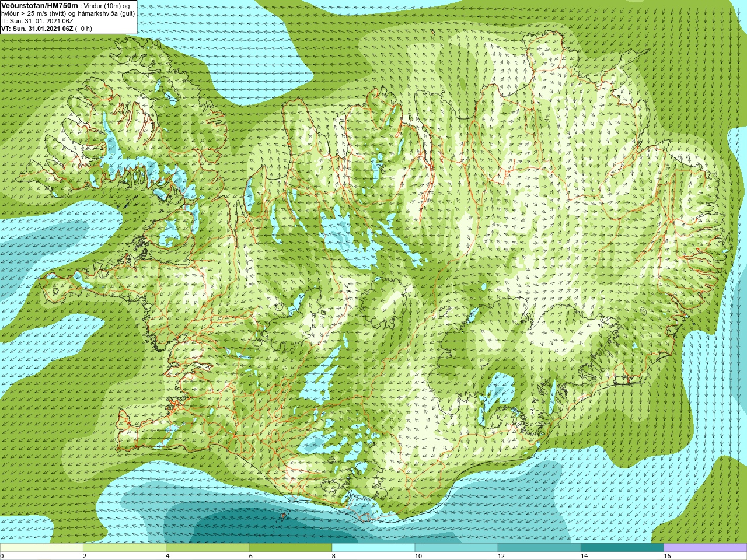Image resolution: width=747 pixels, height=560 pixels.
Task: Click the lavender above-16 m/s legend swatch
Action: click(705, 548)
